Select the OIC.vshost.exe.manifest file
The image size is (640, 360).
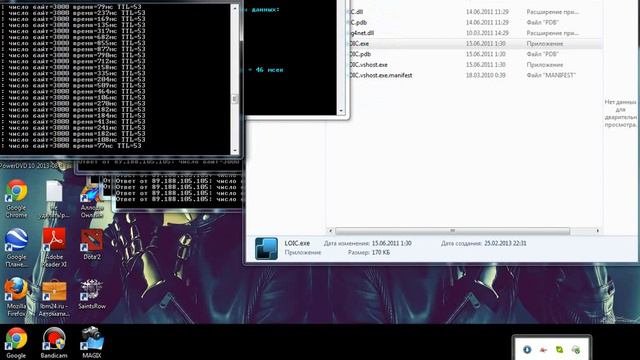point(381,76)
